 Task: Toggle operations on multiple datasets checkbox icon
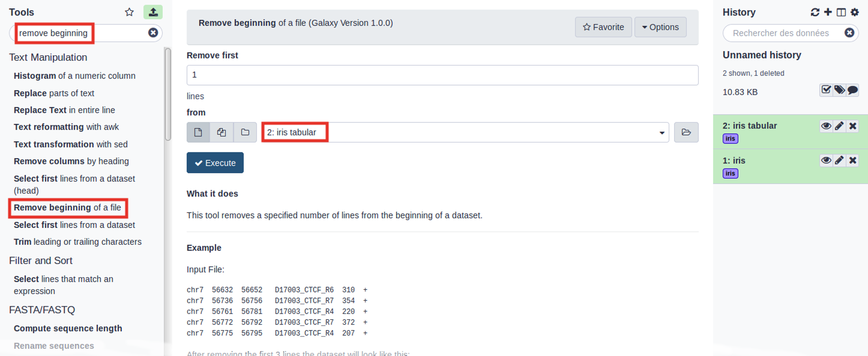coord(826,90)
